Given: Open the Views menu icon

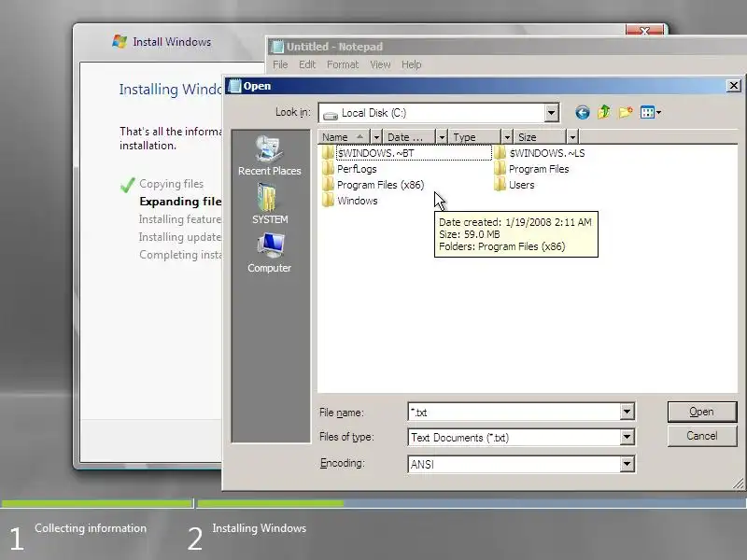Looking at the screenshot, I should [x=647, y=113].
